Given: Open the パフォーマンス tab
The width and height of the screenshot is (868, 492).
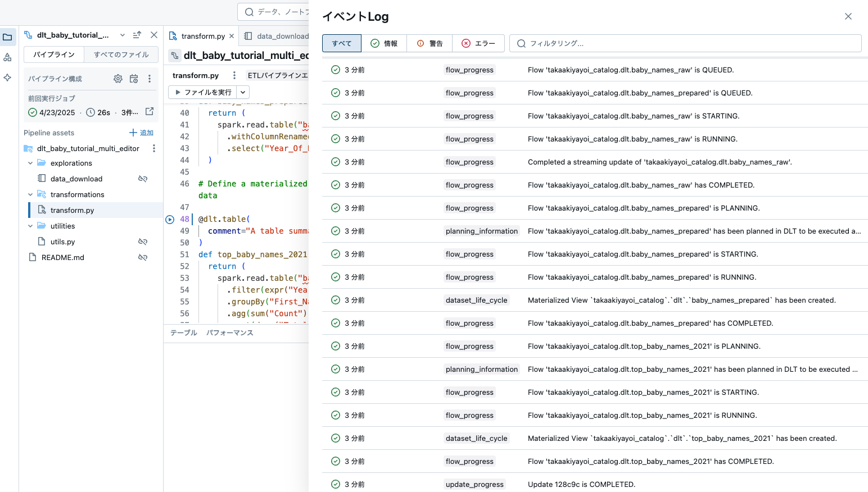Looking at the screenshot, I should [x=231, y=332].
